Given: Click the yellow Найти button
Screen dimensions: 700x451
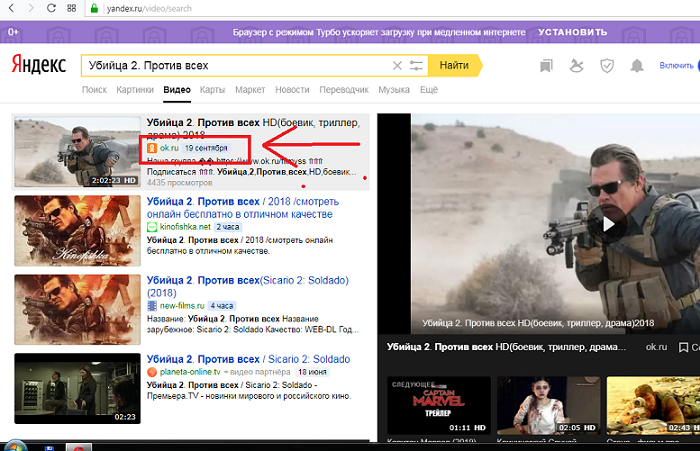Looking at the screenshot, I should [x=454, y=66].
